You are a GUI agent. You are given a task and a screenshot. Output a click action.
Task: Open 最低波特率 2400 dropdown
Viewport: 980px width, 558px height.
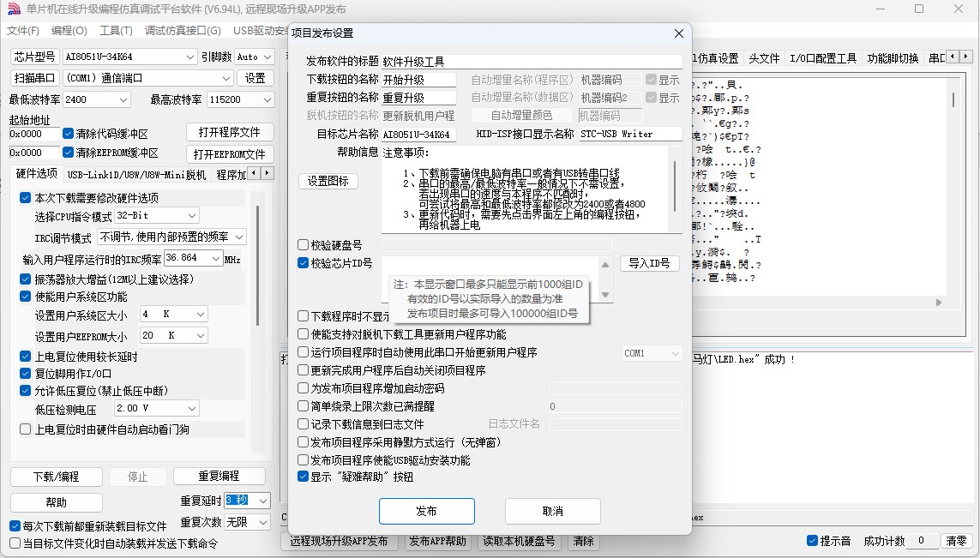[x=96, y=99]
